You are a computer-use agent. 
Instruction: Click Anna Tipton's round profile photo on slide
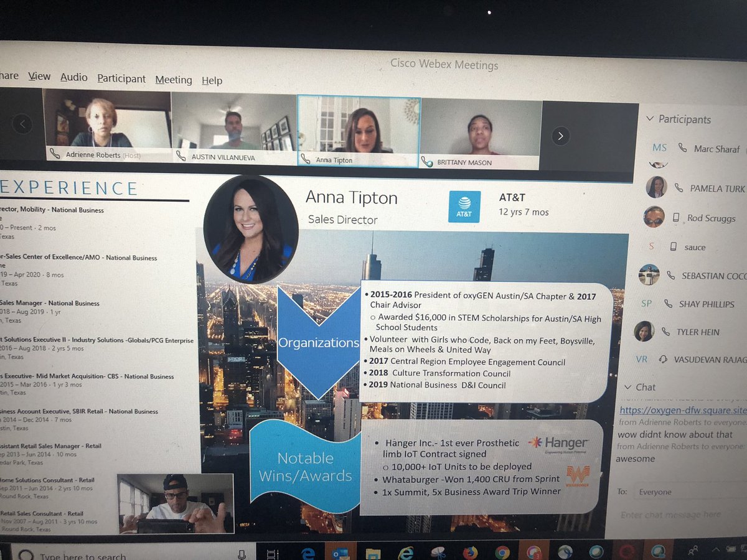[x=251, y=230]
